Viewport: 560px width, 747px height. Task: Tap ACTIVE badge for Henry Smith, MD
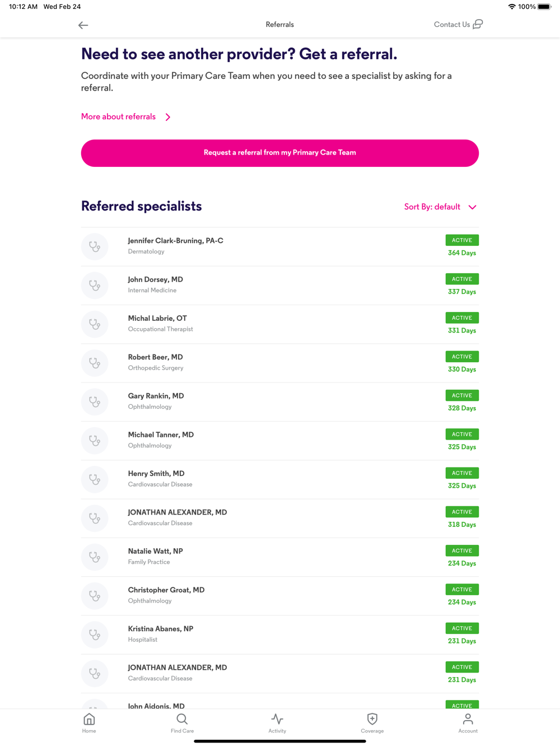point(462,473)
